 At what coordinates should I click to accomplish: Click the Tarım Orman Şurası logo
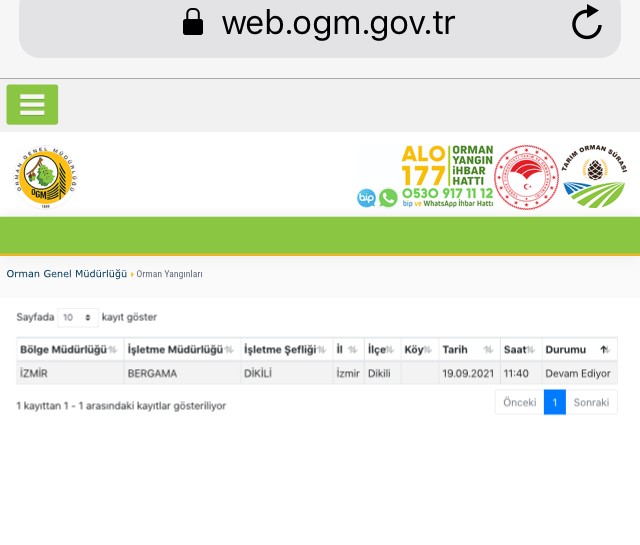click(x=593, y=176)
